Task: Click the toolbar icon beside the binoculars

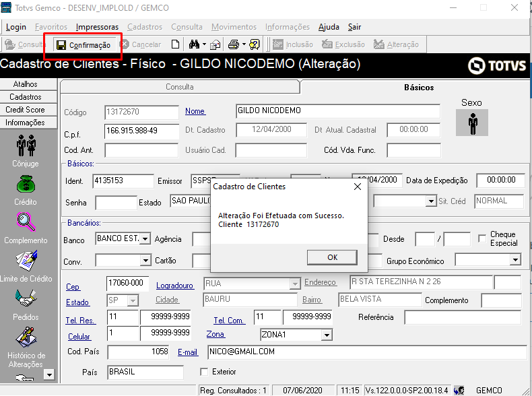Action: (215, 45)
